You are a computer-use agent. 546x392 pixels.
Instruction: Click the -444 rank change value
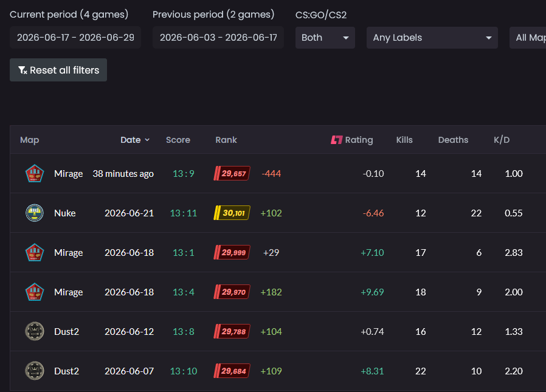(x=271, y=173)
